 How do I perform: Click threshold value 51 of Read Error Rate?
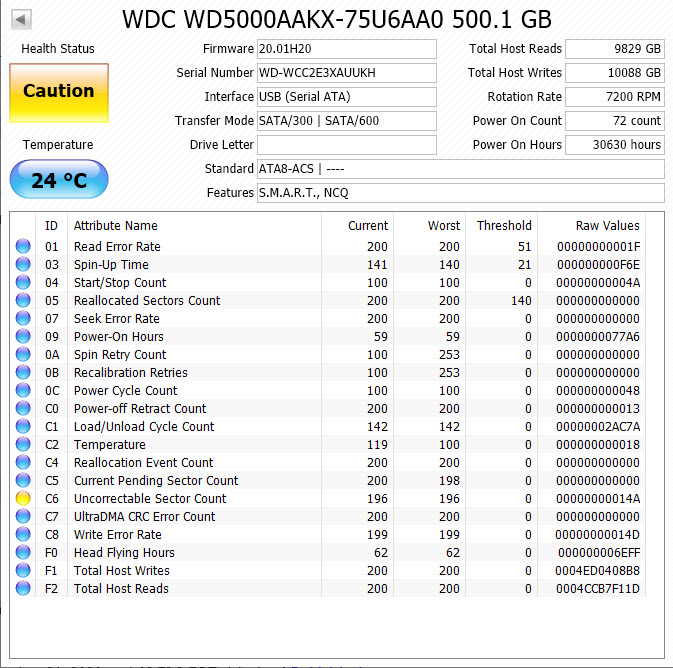click(524, 246)
